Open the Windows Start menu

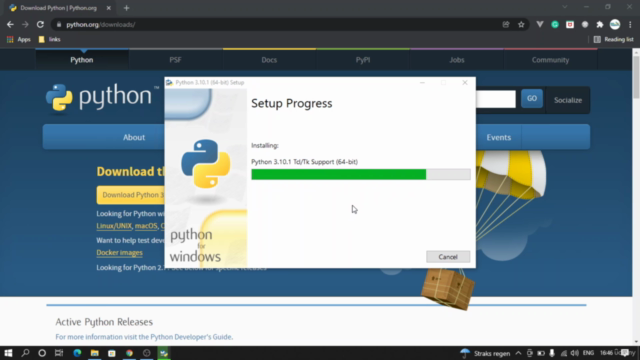click(8, 353)
